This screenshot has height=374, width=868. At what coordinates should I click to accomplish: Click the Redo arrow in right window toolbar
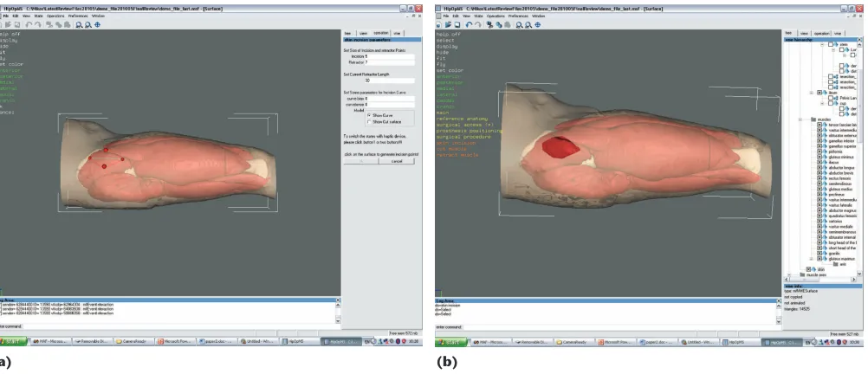[x=477, y=25]
